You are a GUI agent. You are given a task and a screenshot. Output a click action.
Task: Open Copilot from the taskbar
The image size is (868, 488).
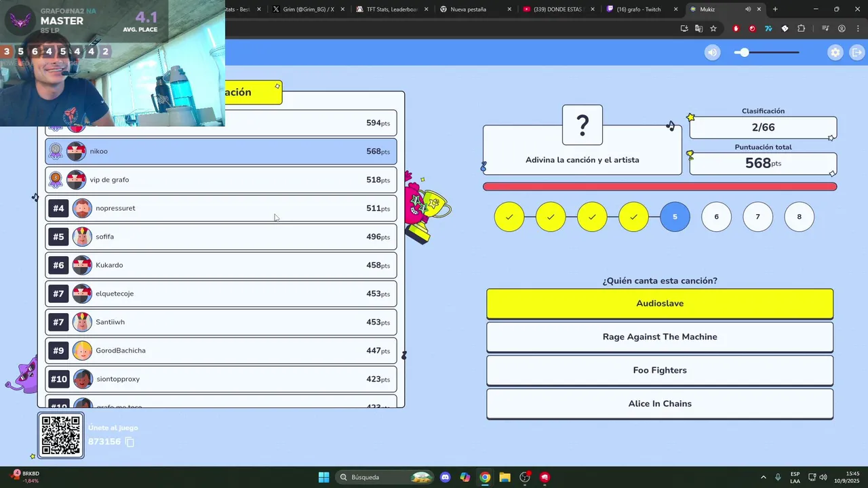pos(465,477)
